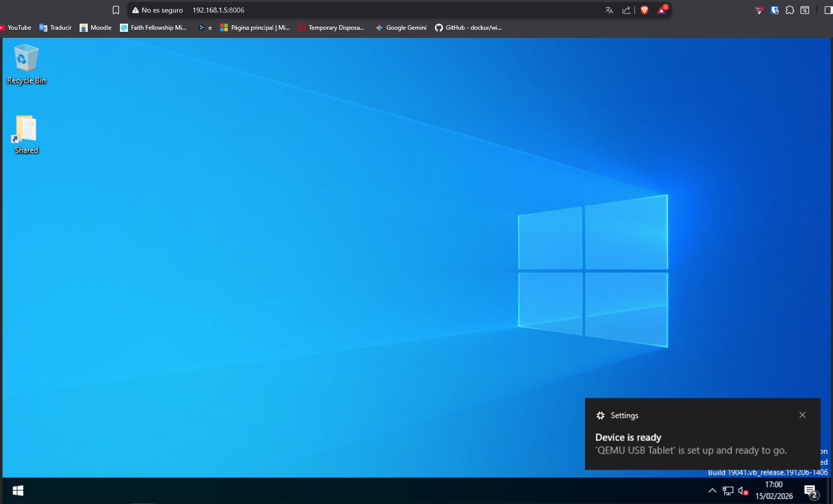Open the browser Extensions puzzle icon
Viewport: 833px width, 504px height.
[790, 10]
